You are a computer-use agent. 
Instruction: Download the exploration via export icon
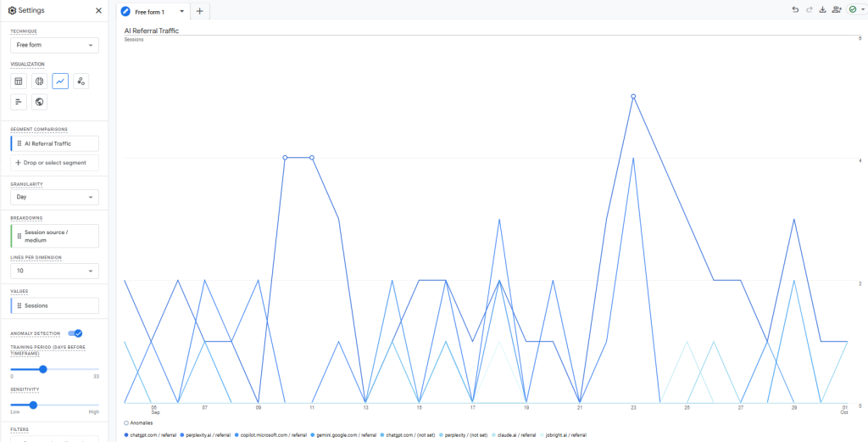(x=822, y=9)
